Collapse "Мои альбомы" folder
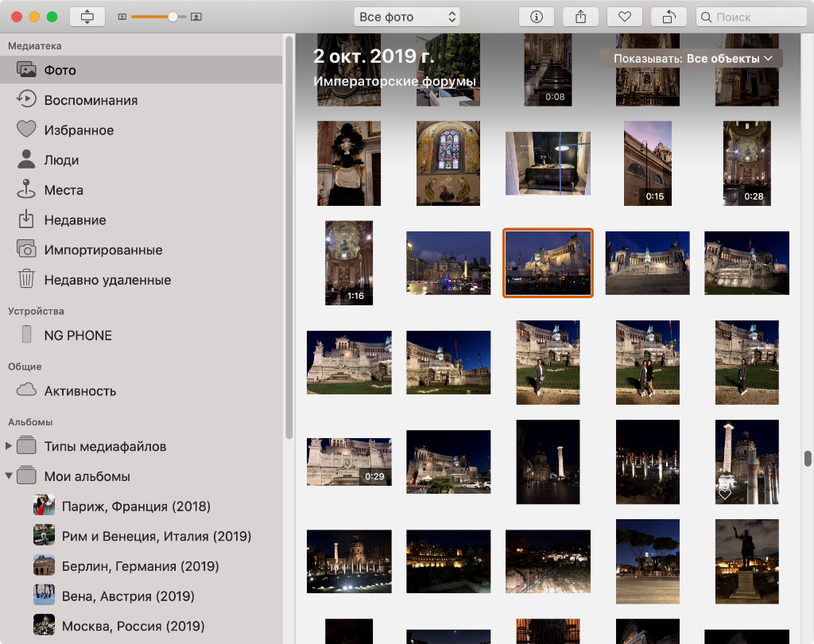The width and height of the screenshot is (814, 644). tap(10, 476)
